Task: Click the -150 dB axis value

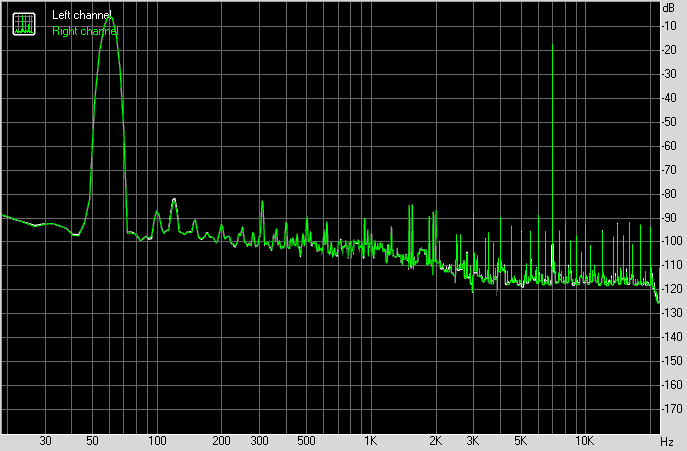Action: 672,361
